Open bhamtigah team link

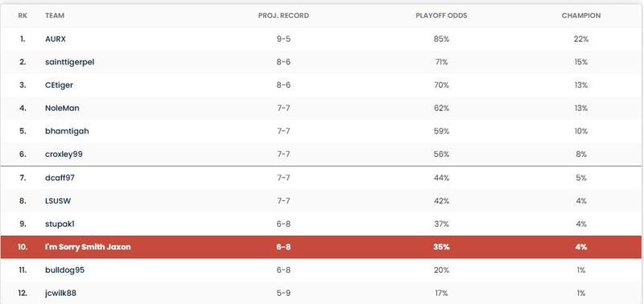click(x=67, y=131)
